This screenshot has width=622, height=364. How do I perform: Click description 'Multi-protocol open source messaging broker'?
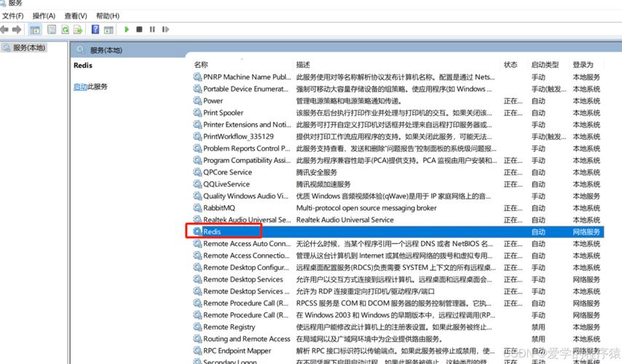366,207
